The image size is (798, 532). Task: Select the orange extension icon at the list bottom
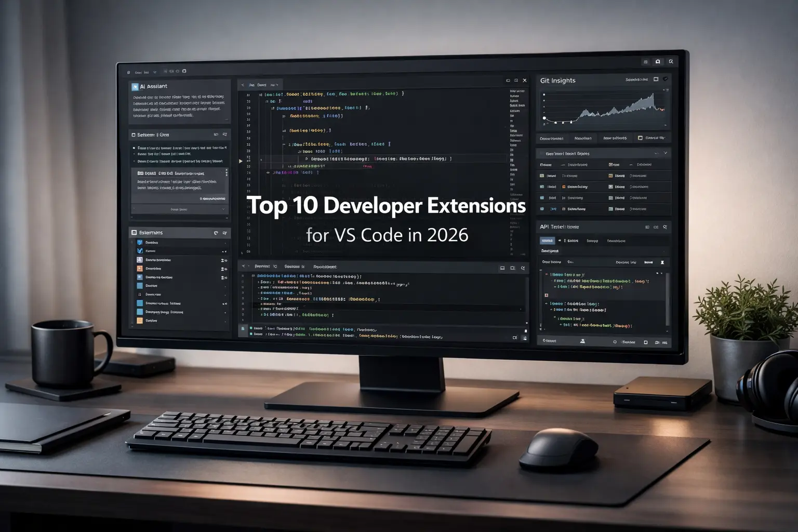(140, 321)
